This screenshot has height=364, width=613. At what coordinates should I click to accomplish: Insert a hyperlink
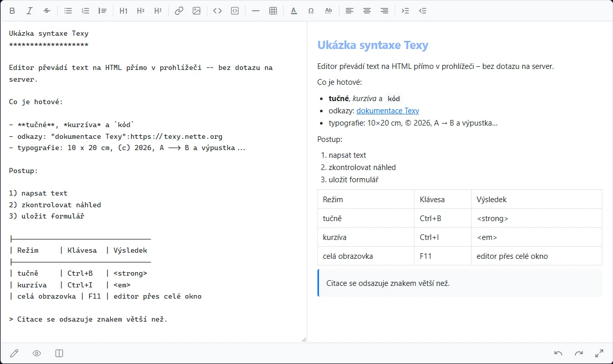pyautogui.click(x=179, y=11)
